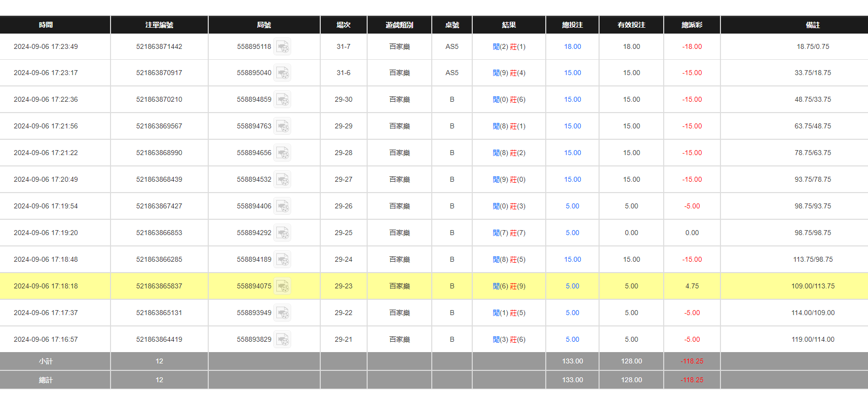Click the blue 18.00 total bet link

click(x=572, y=47)
